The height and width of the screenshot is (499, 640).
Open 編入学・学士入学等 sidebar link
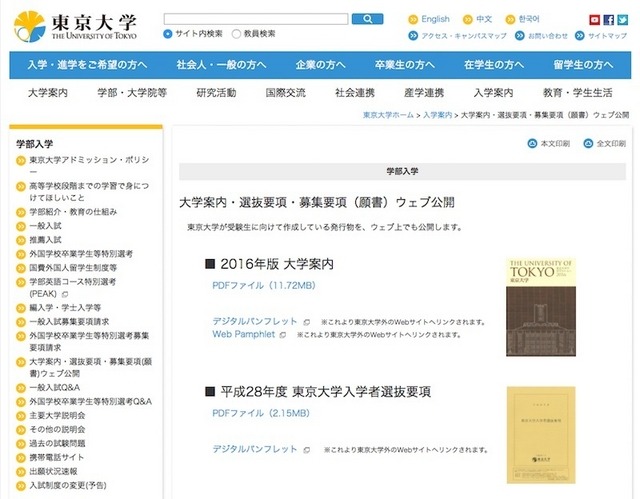[x=65, y=308]
